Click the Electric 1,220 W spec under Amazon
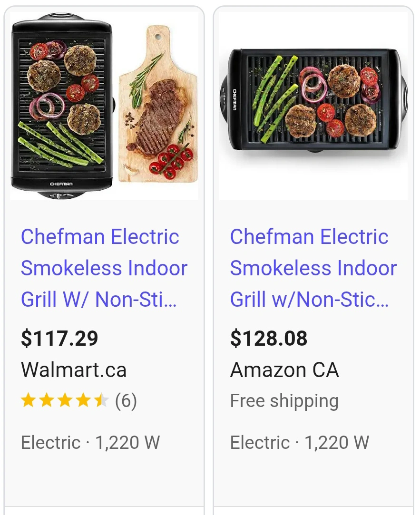This screenshot has height=515, width=420. point(300,443)
